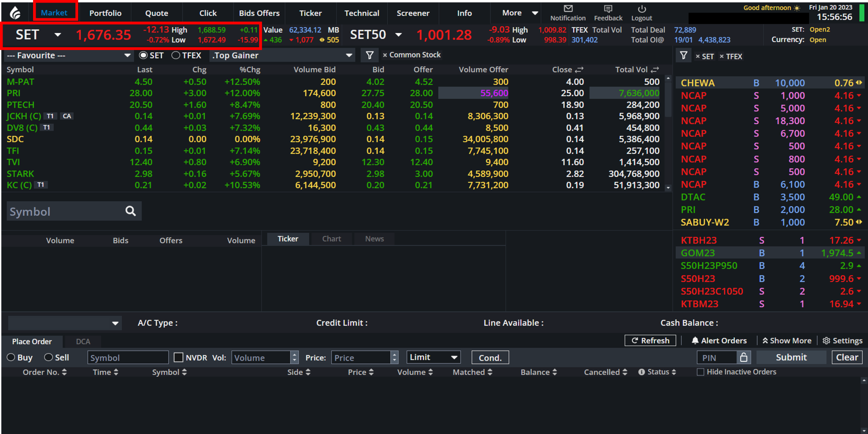Open the Quote tab
Image resolution: width=868 pixels, height=434 pixels.
156,13
